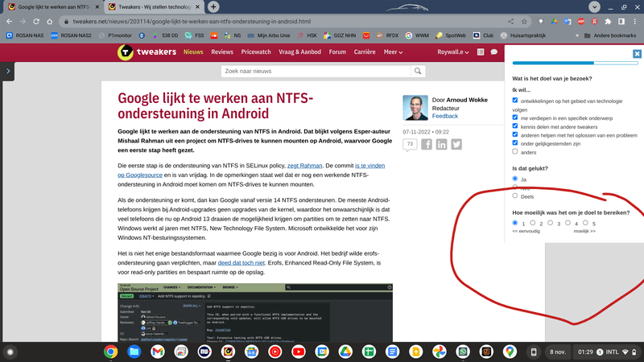
Task: Select difficulty rating 2
Action: (533, 223)
